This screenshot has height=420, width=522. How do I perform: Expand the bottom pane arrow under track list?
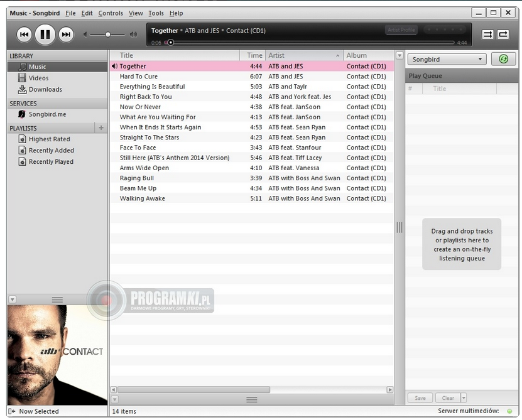114,399
